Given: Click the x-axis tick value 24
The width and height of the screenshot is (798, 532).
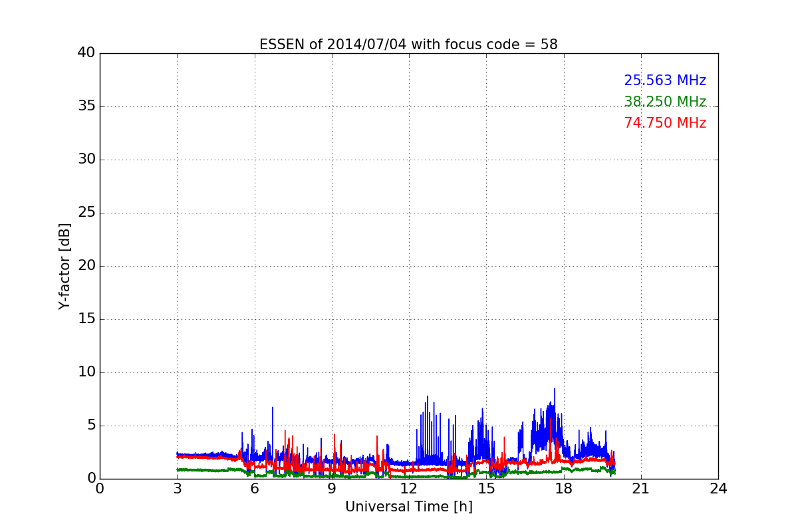Looking at the screenshot, I should click(718, 489).
